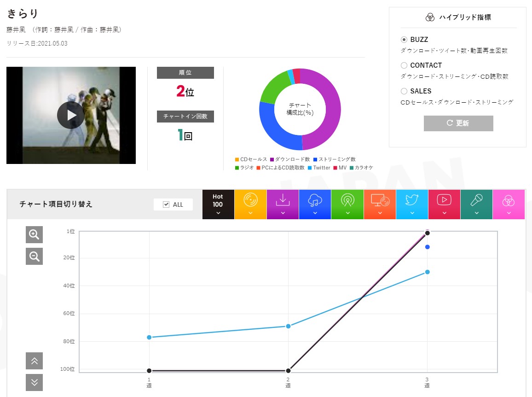Expand chevron under Hot 100 tab
The height and width of the screenshot is (397, 532).
(x=218, y=213)
